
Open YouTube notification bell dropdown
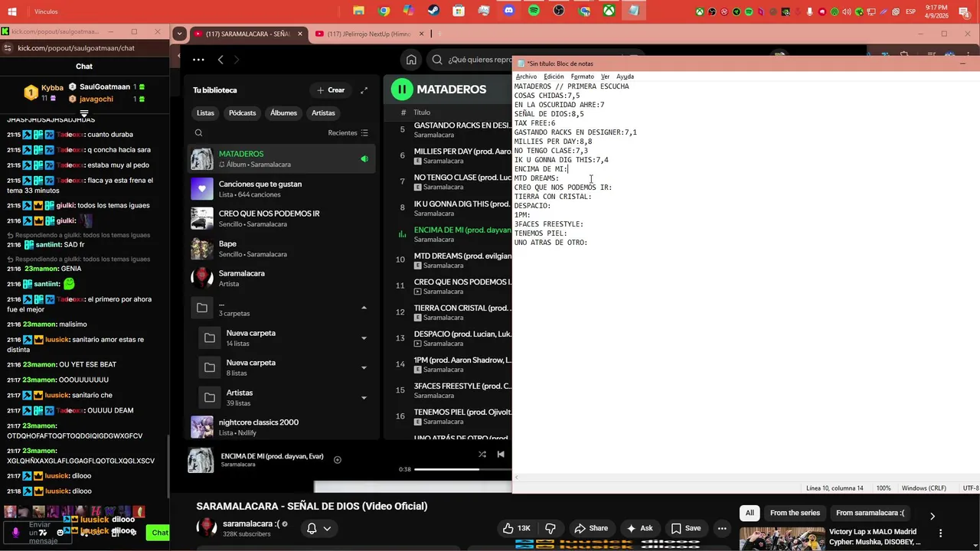(319, 528)
